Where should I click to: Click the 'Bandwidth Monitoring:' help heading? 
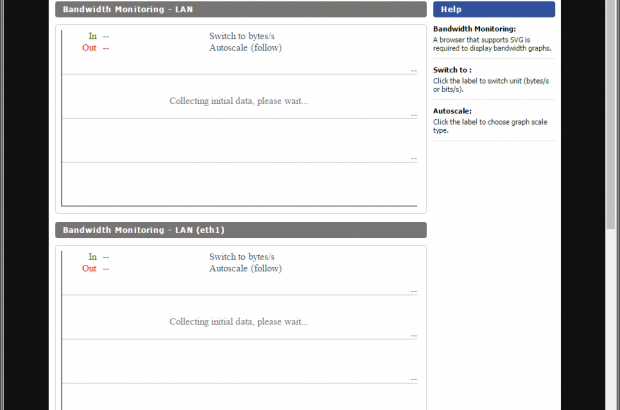click(x=474, y=30)
